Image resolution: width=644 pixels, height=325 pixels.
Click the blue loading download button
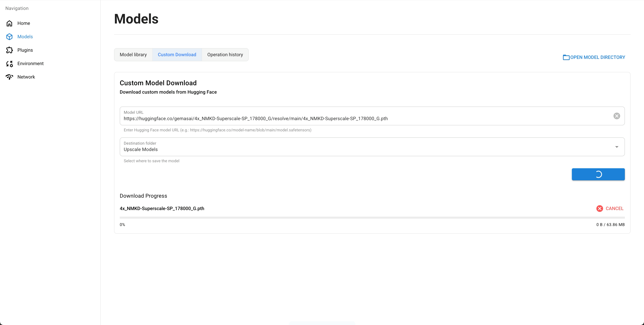point(598,174)
